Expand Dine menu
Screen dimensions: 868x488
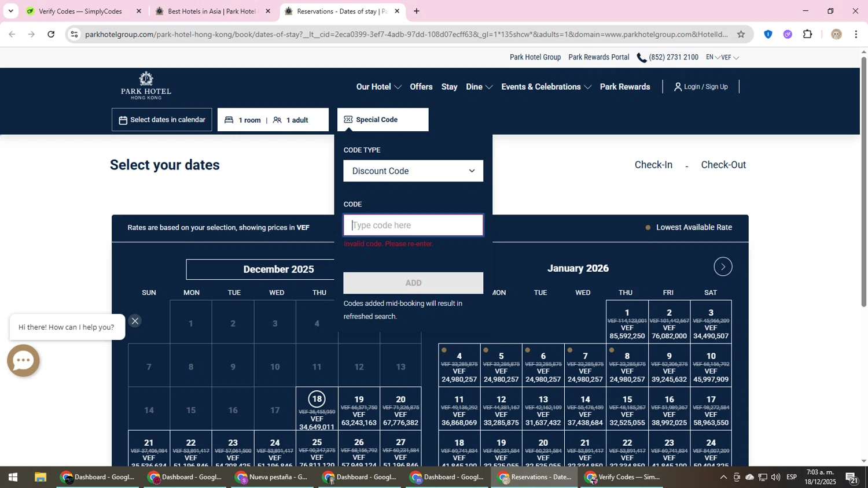[x=479, y=87]
